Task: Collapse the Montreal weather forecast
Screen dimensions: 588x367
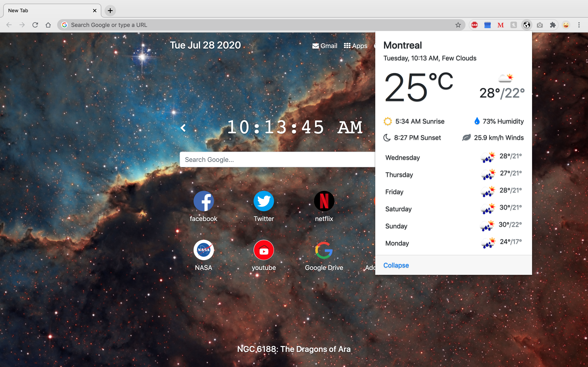Action: 396,265
